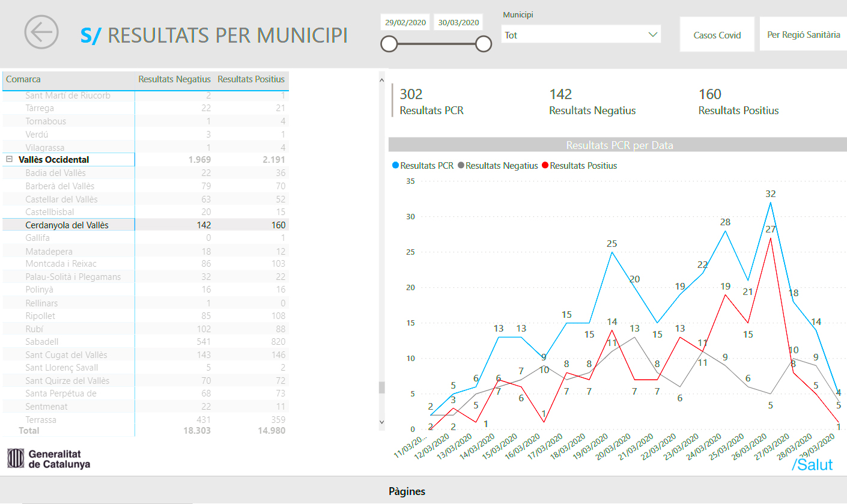Select the Cerdanyola del Vallès row

[145, 225]
